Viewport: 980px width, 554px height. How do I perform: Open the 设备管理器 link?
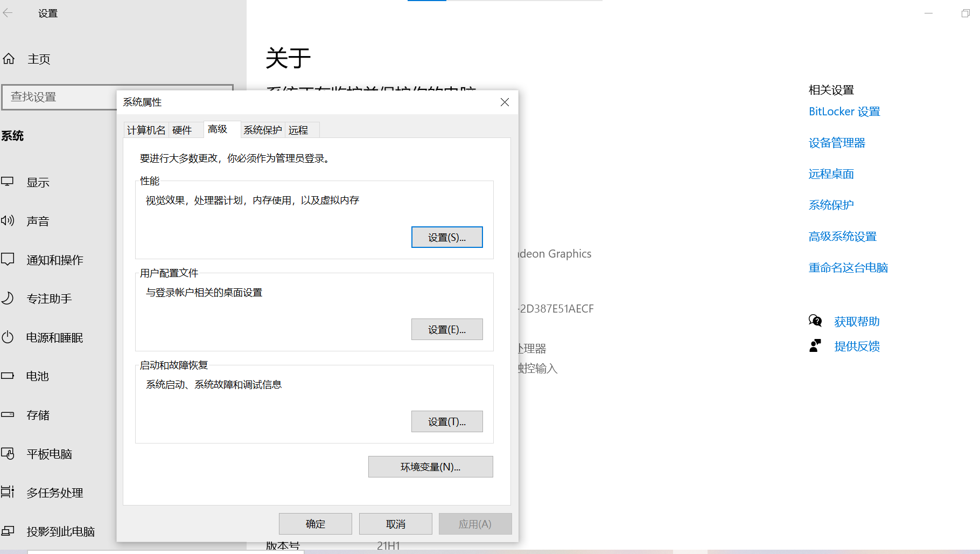836,143
